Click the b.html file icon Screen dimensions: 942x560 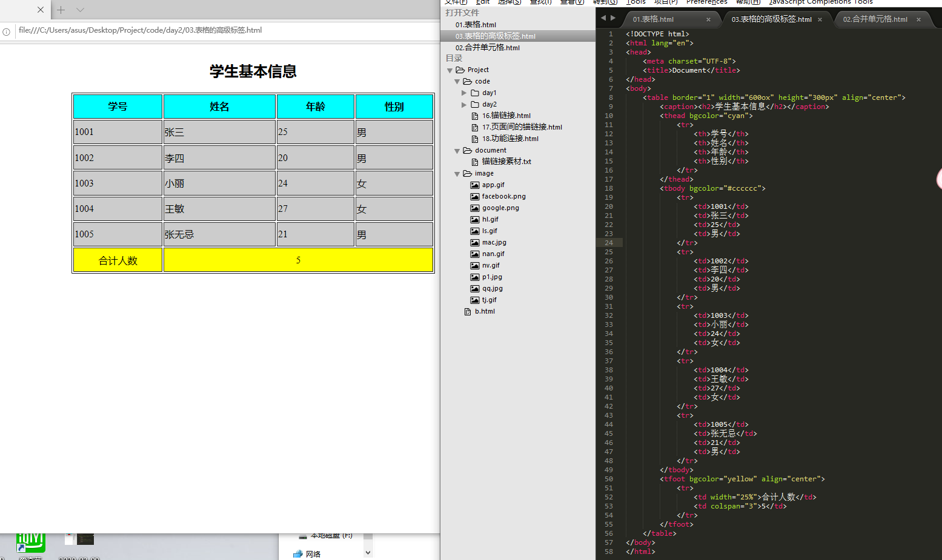pos(468,312)
